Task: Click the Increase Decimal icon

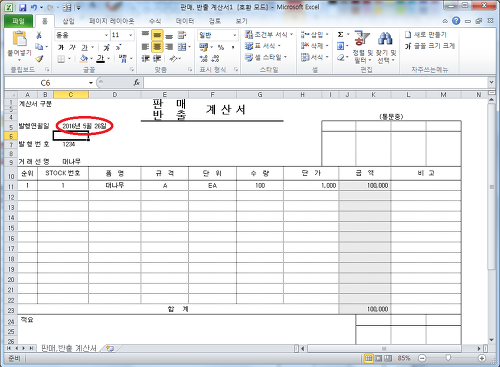Action: pyautogui.click(x=203, y=59)
